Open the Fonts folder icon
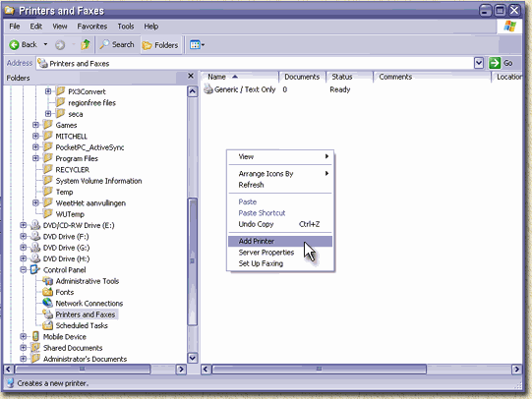Image resolution: width=532 pixels, height=399 pixels. (48, 292)
